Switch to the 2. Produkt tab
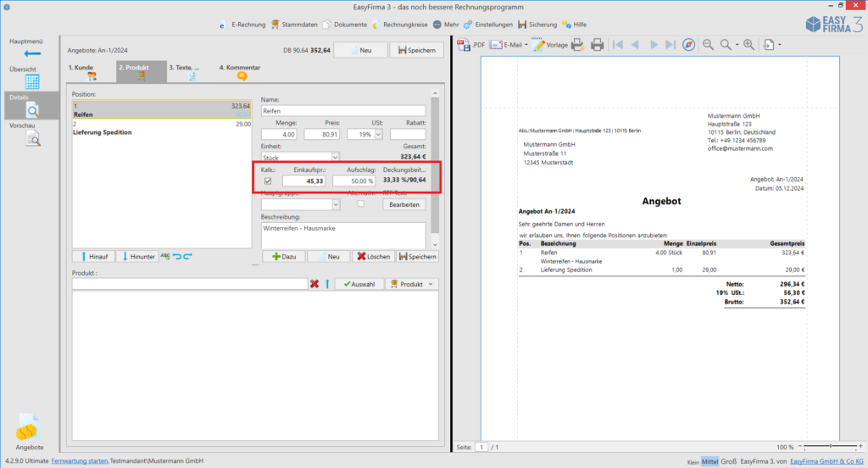This screenshot has height=468, width=868. pyautogui.click(x=142, y=72)
